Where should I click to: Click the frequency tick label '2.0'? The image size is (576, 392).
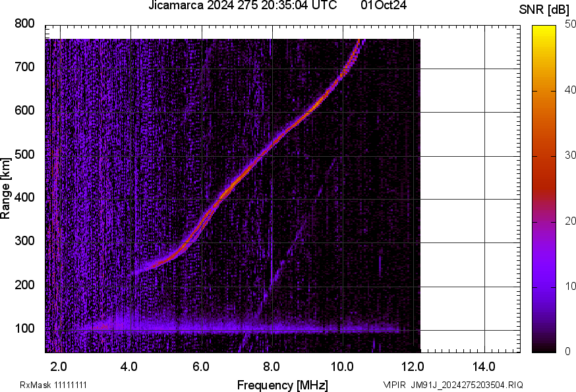click(x=59, y=366)
